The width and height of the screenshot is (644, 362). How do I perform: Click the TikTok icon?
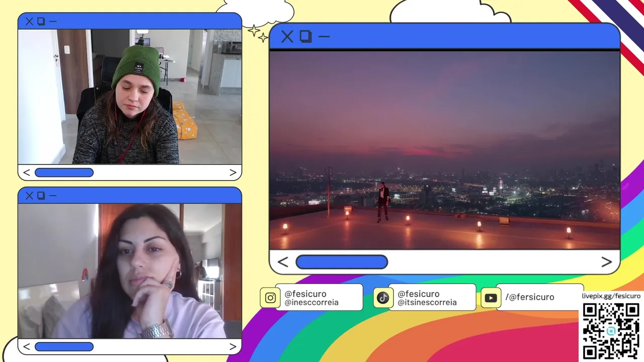pos(383,298)
